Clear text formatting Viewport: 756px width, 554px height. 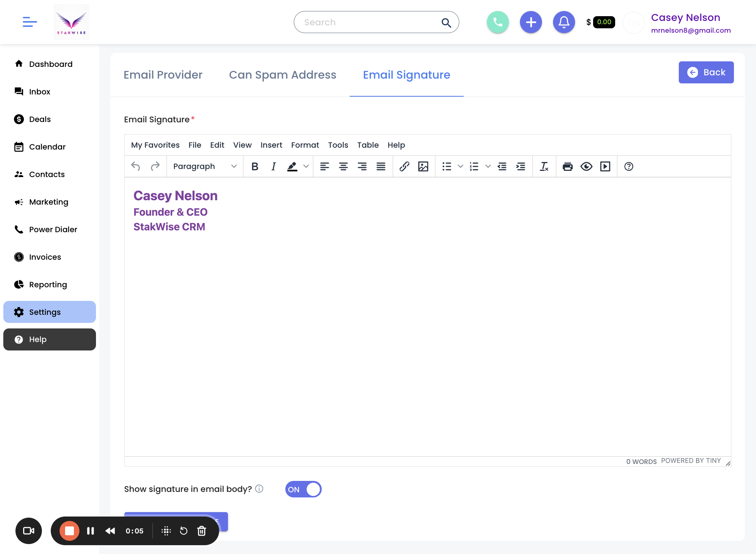pos(544,166)
